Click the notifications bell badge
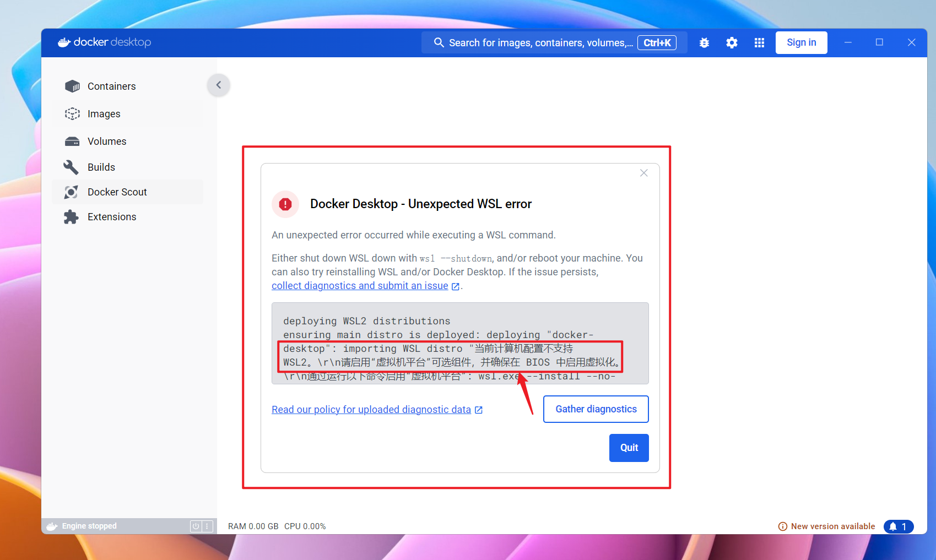Viewport: 936px width, 560px height. (x=899, y=526)
